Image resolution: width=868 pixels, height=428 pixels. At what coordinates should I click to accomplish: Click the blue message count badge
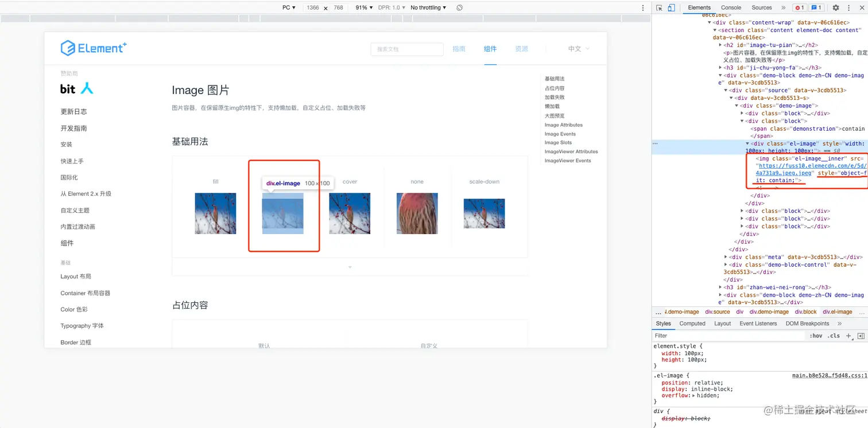(816, 7)
